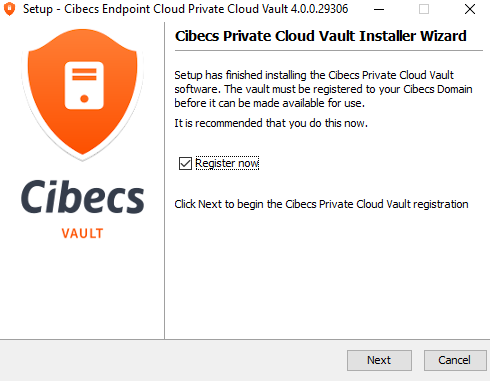Close the setup wizard window

(x=470, y=9)
